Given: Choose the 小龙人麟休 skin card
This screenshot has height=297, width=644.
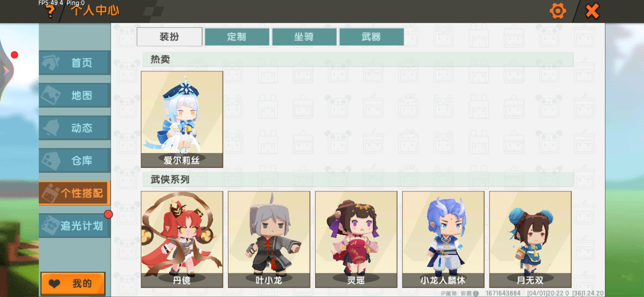Looking at the screenshot, I should 443,239.
